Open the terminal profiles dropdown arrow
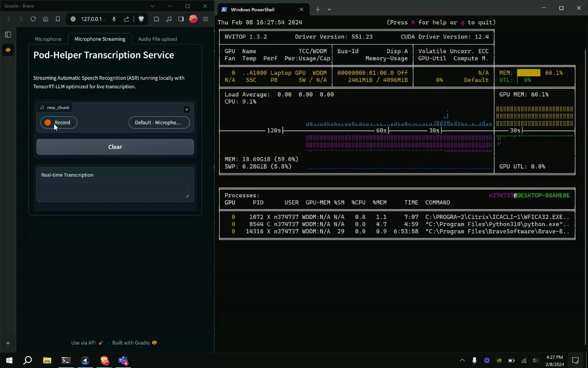The height and width of the screenshot is (368, 588). (329, 9)
